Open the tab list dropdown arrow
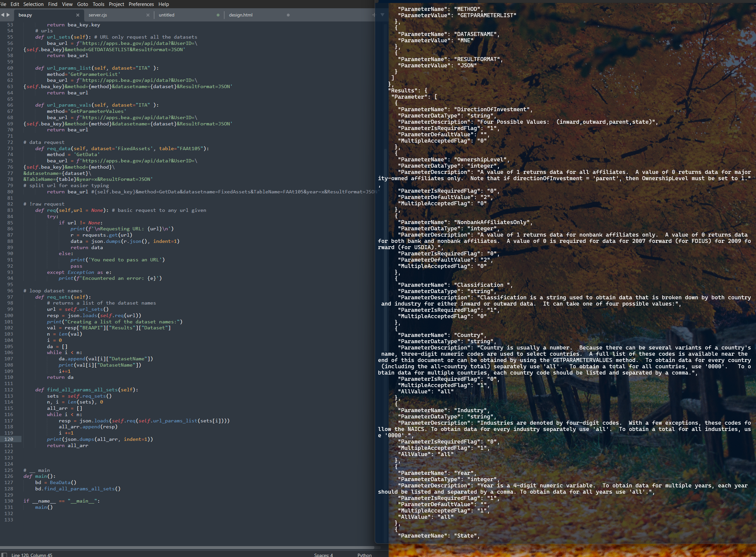Screen dimensions: 756x557 [382, 15]
